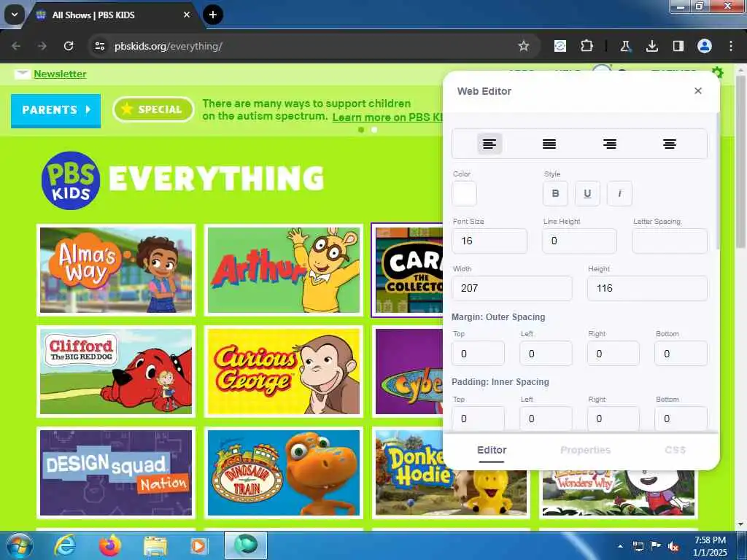
Task: Toggle bold style button
Action: [x=555, y=193]
